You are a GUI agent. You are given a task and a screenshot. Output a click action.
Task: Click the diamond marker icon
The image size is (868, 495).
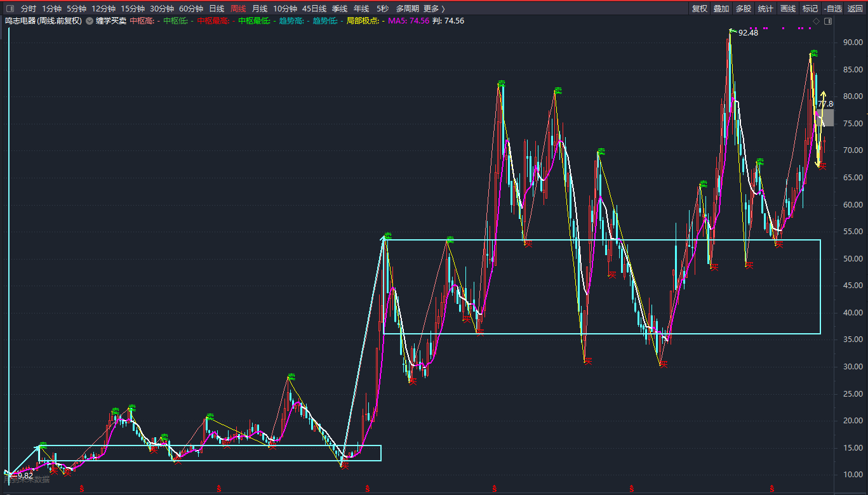(x=816, y=21)
